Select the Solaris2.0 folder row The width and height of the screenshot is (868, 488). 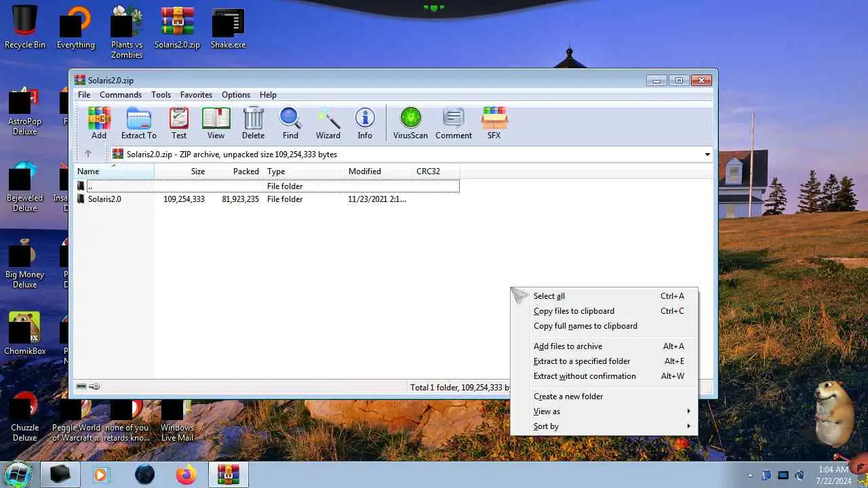point(267,199)
